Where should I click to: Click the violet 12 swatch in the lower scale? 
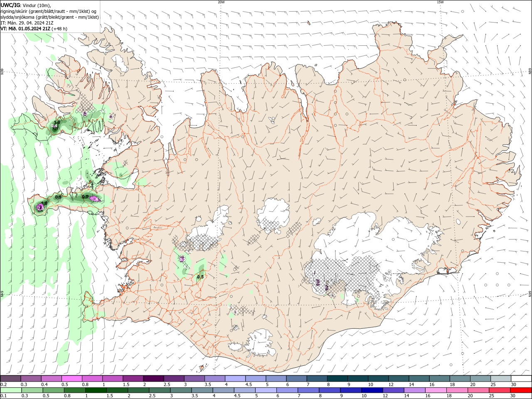[393, 390]
